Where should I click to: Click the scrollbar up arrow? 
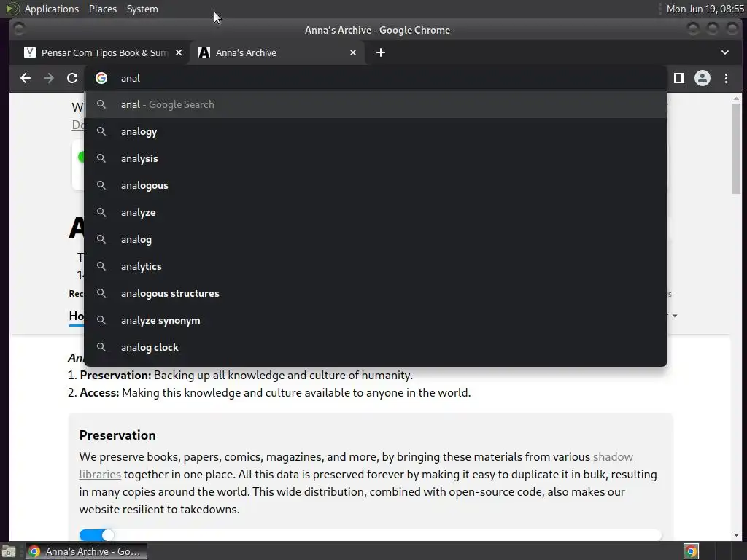(737, 98)
